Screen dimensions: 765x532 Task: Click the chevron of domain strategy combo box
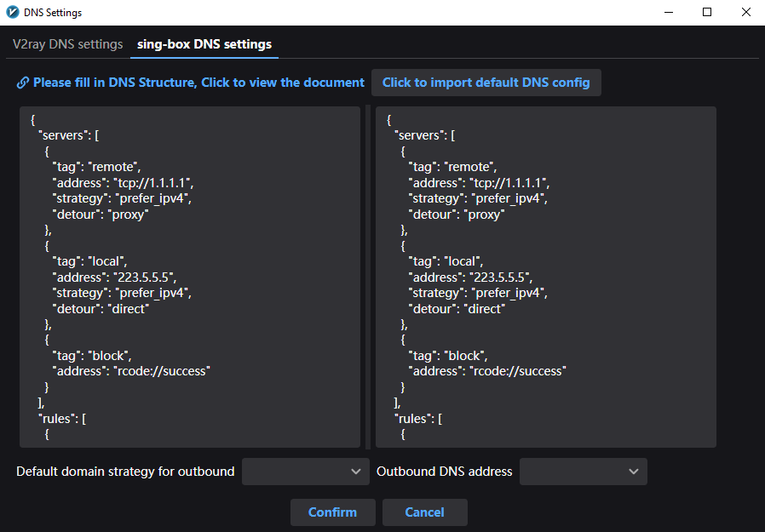point(356,472)
